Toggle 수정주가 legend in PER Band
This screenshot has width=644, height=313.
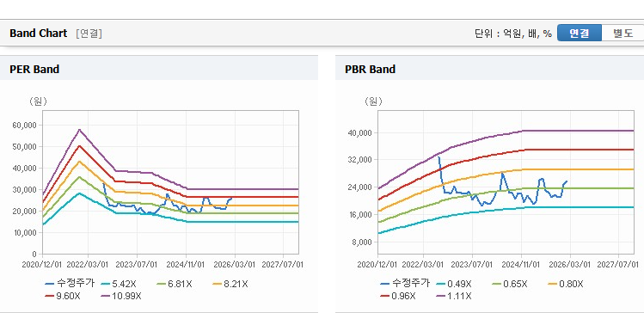click(71, 284)
